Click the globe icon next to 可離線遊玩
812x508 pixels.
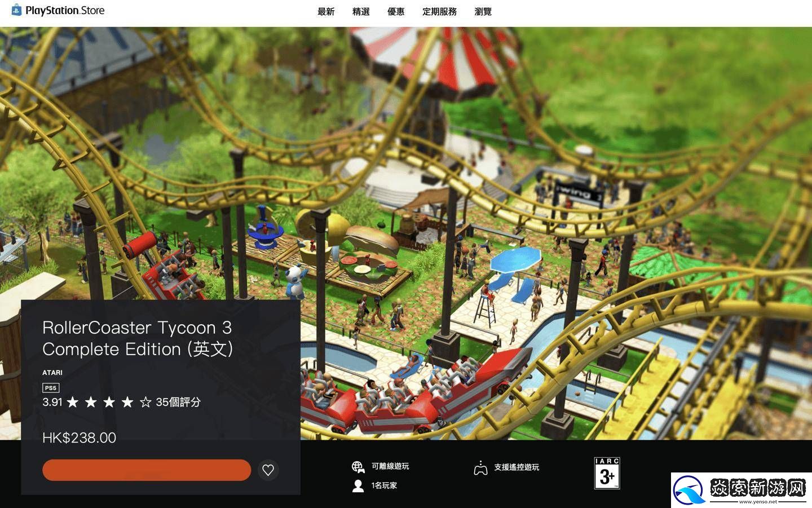(x=358, y=466)
